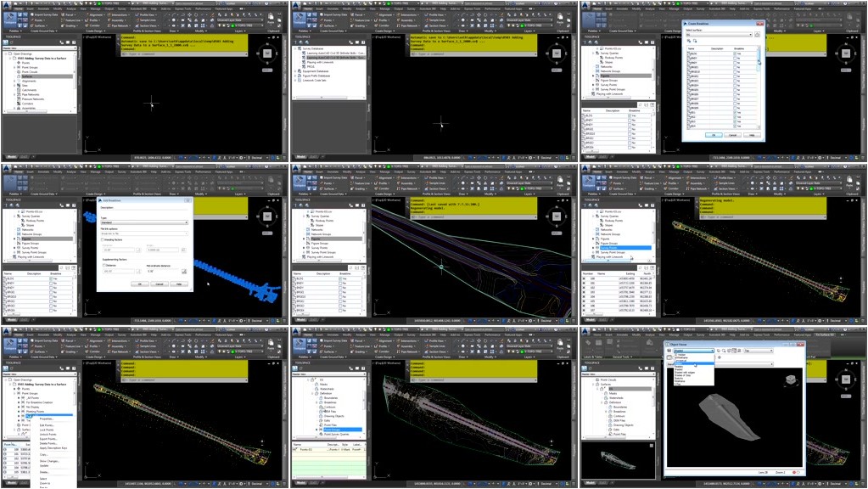Click Help in the Add Breaklines dialog

178,284
